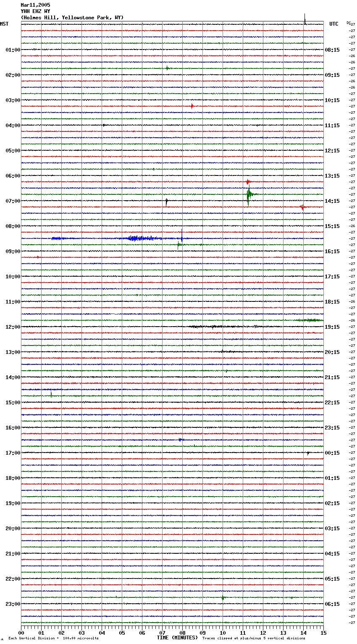Click the DC column header
The height and width of the screenshot is (644, 357).
point(349,23)
